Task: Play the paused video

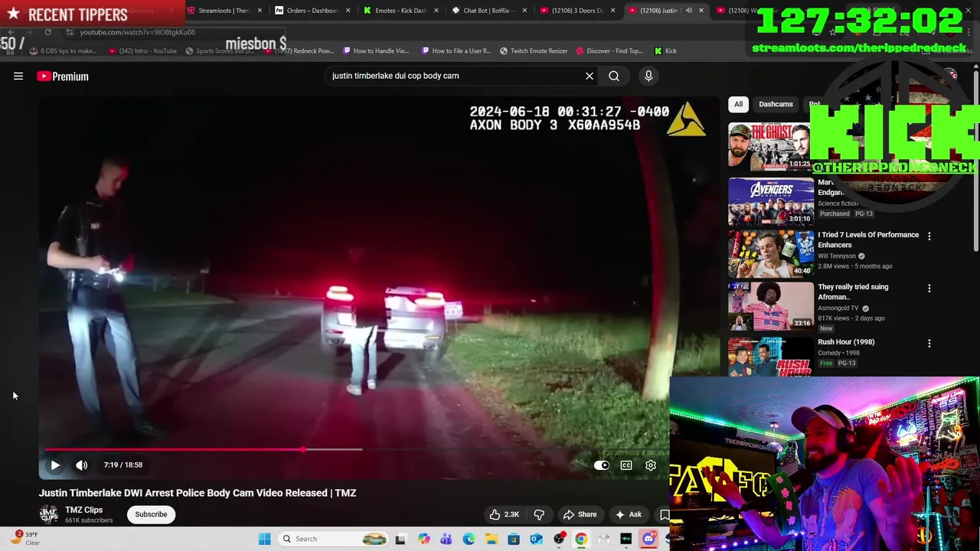Action: 55,465
